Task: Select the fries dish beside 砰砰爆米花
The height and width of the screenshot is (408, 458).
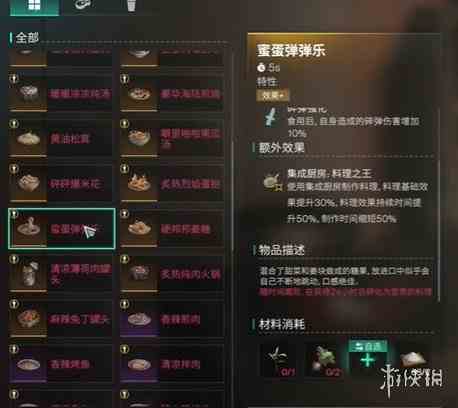Action: click(172, 183)
